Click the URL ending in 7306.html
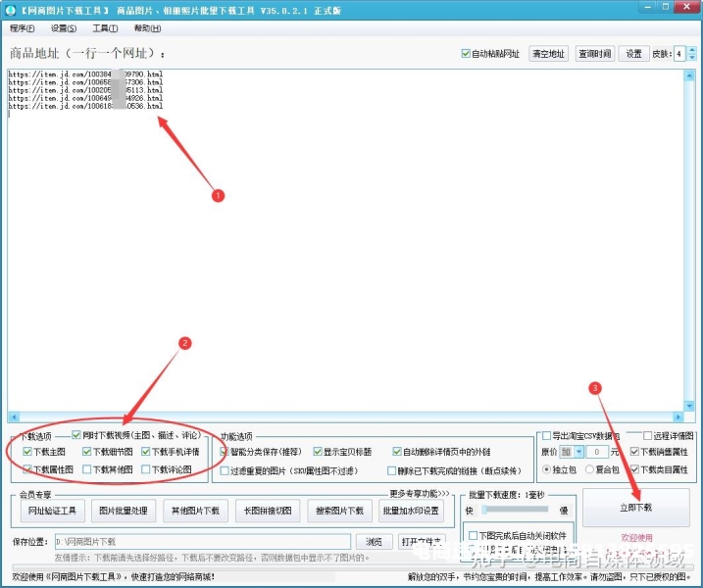 click(85, 82)
